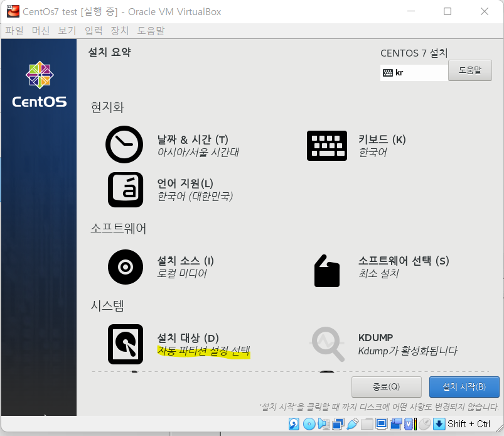Open the Date & Time clock icon
Viewport: 504px width, 436px height.
[124, 144]
